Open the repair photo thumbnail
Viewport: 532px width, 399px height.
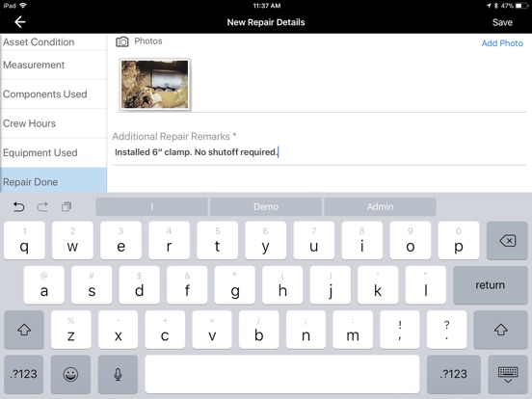155,84
